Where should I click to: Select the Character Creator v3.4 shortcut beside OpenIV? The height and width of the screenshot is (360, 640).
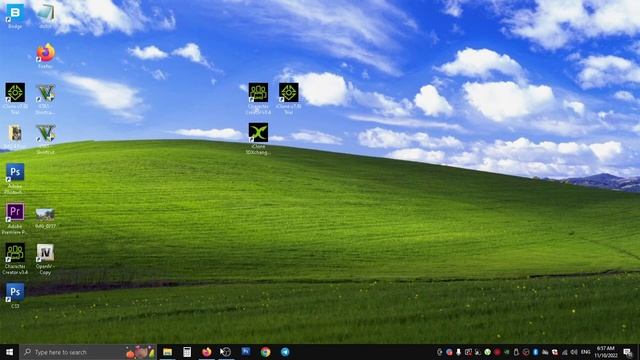pyautogui.click(x=15, y=259)
